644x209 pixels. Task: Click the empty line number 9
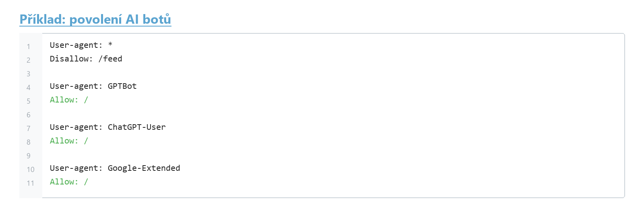click(x=29, y=156)
